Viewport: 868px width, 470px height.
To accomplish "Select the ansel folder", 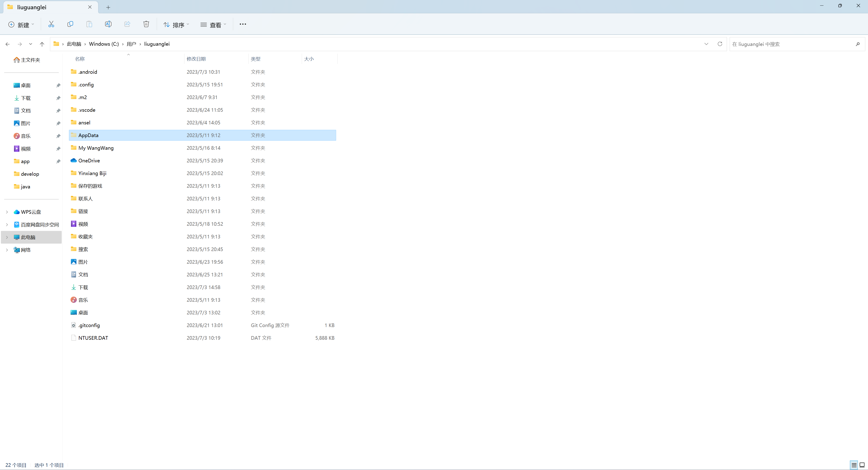I will [x=203, y=123].
